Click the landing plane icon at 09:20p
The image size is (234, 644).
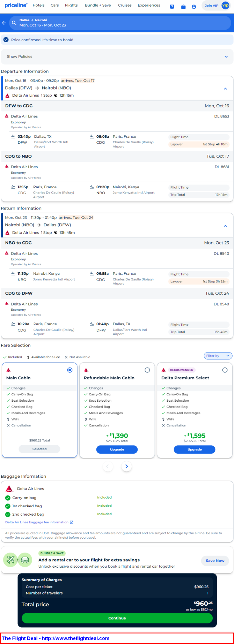click(x=92, y=187)
